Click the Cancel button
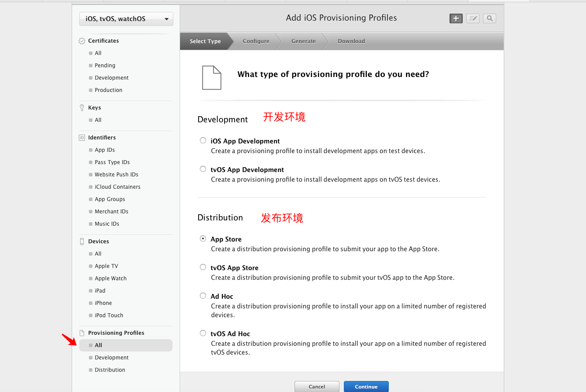 [317, 387]
